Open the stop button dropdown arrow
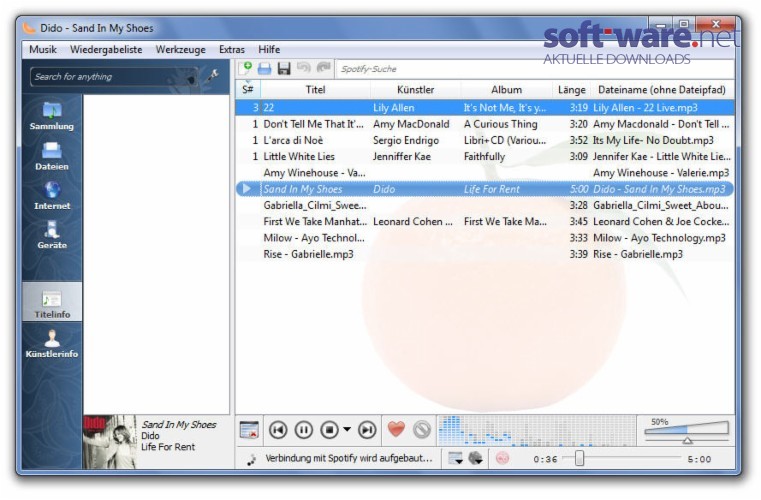 (x=347, y=430)
